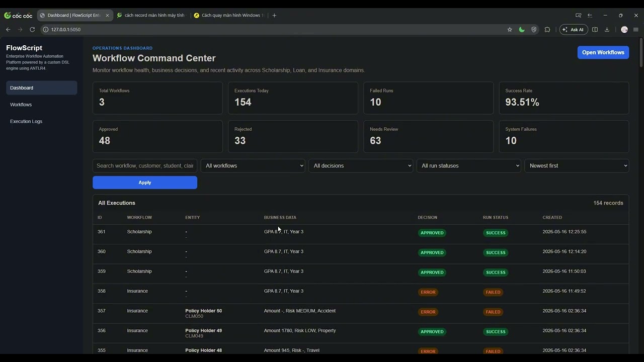Click APPROVED badge in row 360

(x=432, y=252)
